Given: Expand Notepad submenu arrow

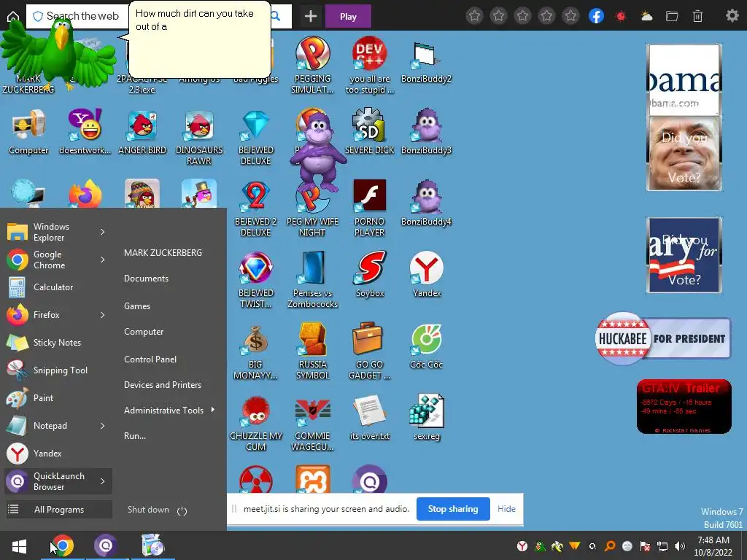Looking at the screenshot, I should click(x=102, y=426).
